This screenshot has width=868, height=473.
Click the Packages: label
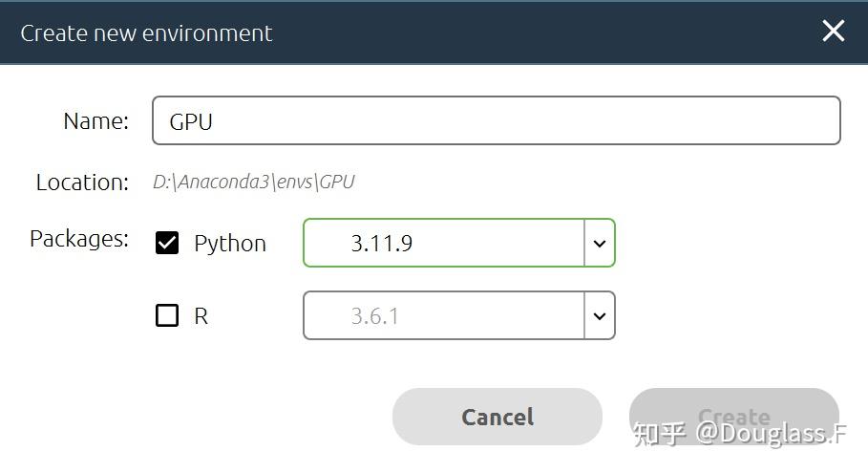[x=79, y=238]
